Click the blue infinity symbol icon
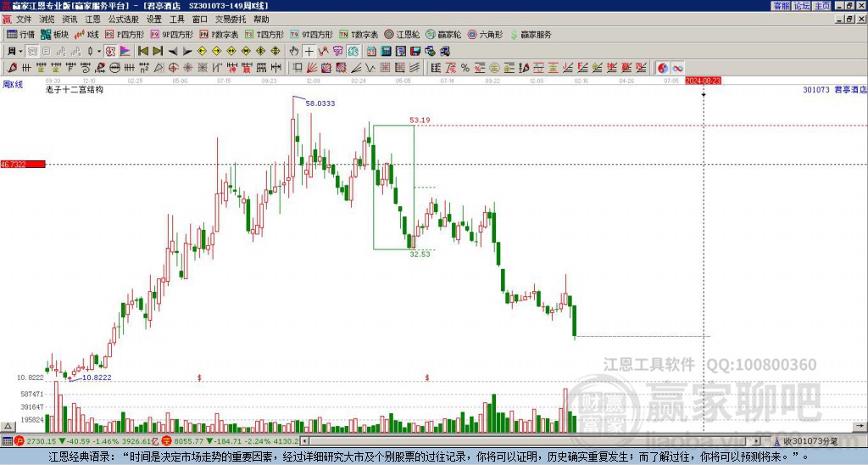Screen dimensions: 868x465 [x=677, y=68]
